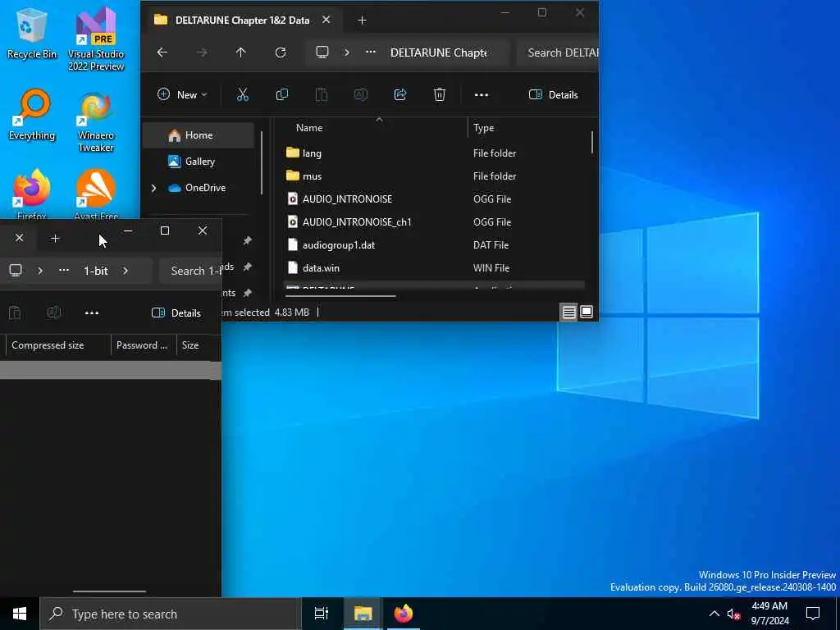Show hidden system tray icons
The width and height of the screenshot is (840, 630).
[714, 614]
